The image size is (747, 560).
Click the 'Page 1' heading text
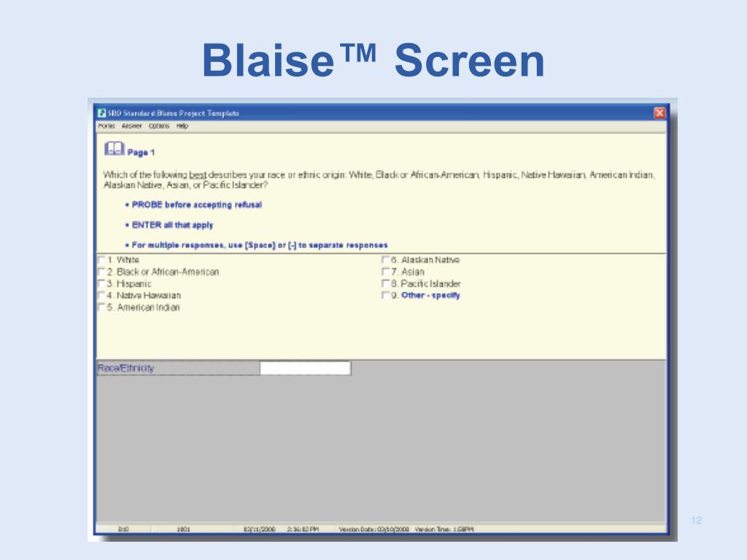141,152
